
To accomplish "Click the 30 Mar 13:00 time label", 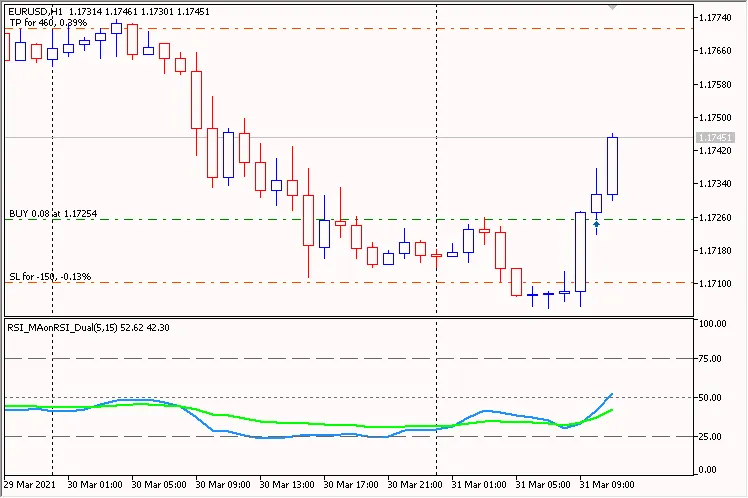I will (287, 485).
